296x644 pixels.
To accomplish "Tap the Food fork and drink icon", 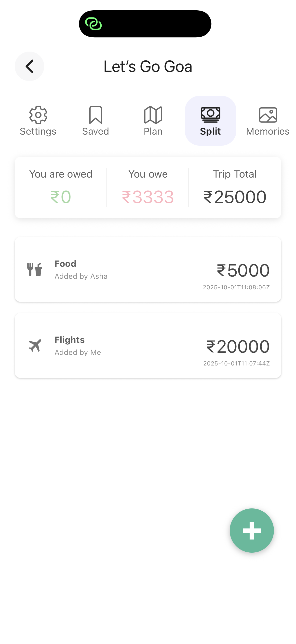I will 35,269.
